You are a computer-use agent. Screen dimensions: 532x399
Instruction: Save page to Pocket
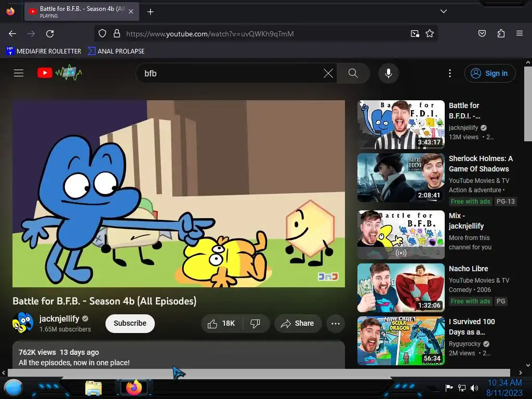click(x=482, y=33)
